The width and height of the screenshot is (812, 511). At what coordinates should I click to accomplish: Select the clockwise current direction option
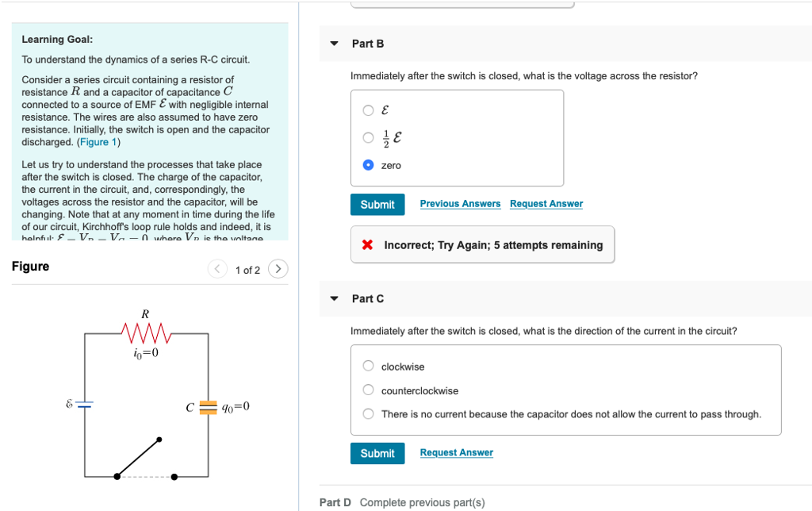[368, 366]
